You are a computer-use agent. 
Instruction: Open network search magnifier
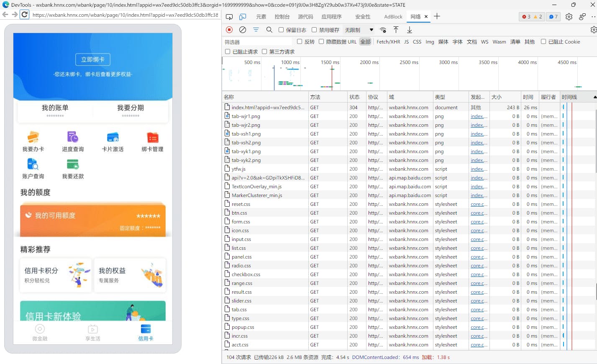269,30
